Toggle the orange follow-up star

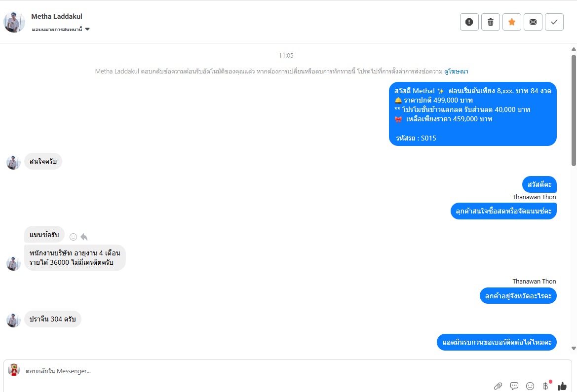coord(511,22)
